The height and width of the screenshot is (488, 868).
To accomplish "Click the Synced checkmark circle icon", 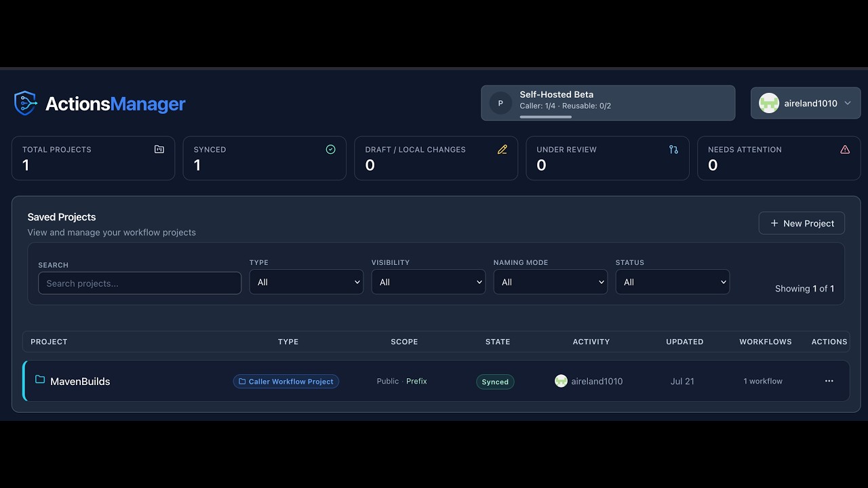I will click(x=331, y=149).
